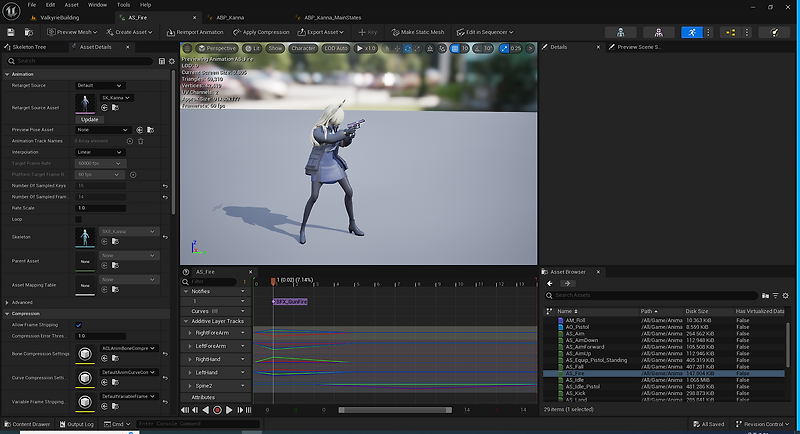
Task: Switch to the ABP_Kanna tab
Action: click(230, 18)
